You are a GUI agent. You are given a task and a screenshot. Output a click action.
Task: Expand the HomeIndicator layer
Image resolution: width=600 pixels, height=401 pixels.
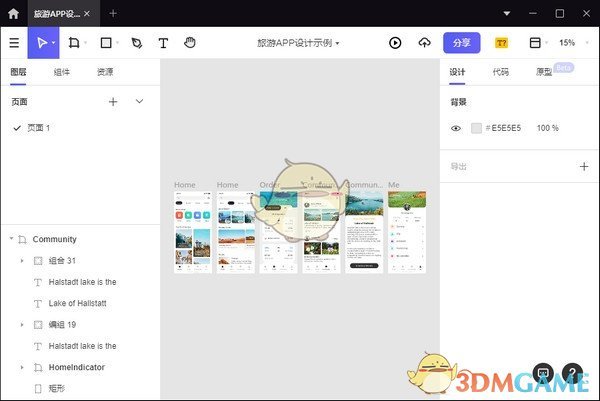point(22,367)
